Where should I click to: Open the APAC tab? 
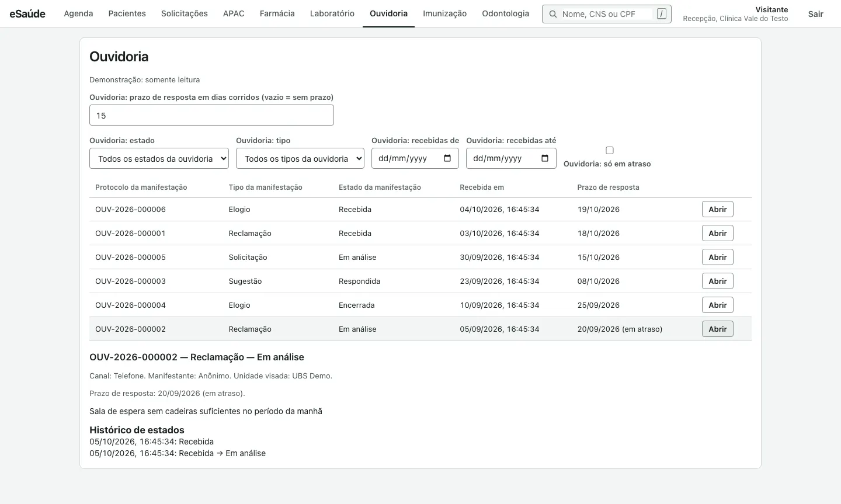(x=234, y=13)
